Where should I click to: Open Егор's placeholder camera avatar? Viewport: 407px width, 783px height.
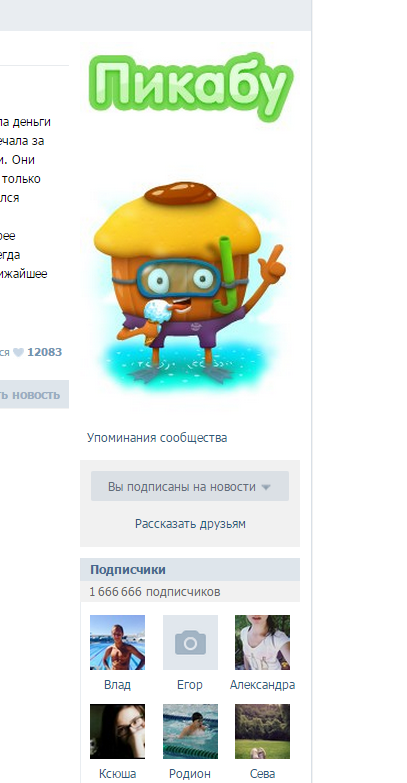click(x=190, y=642)
